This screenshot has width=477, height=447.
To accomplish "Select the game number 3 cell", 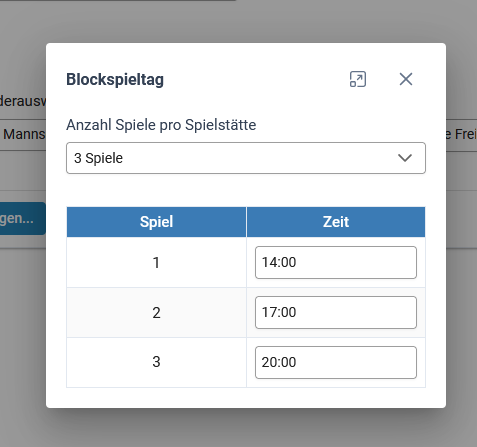I will coord(156,362).
